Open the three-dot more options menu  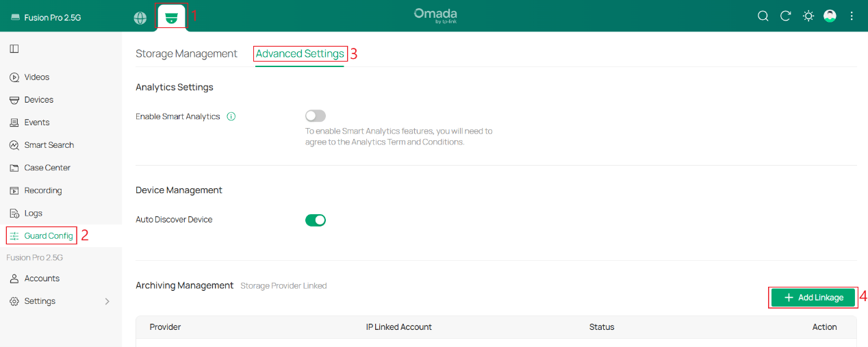(852, 16)
